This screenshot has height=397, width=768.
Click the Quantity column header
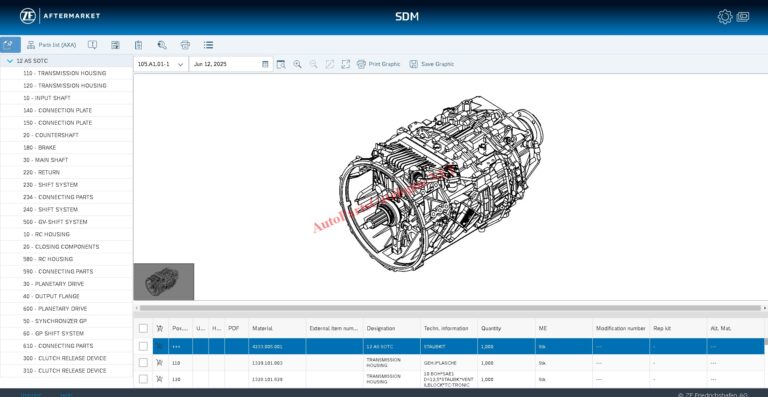(x=506, y=328)
